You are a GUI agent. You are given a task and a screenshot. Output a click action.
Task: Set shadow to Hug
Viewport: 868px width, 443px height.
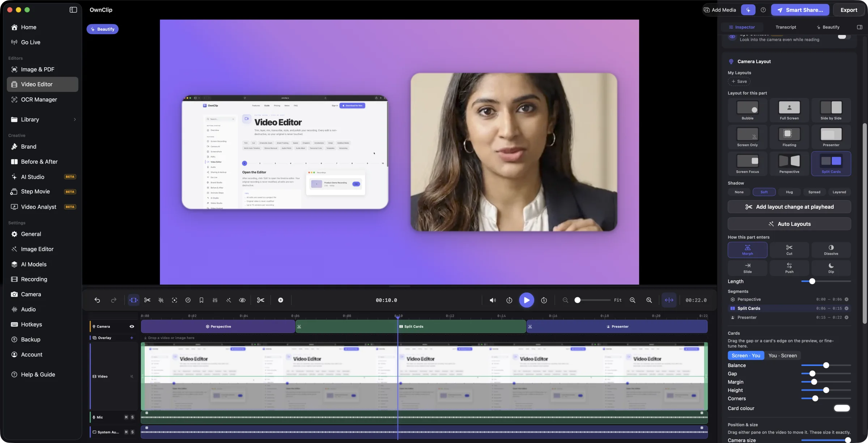pos(789,192)
